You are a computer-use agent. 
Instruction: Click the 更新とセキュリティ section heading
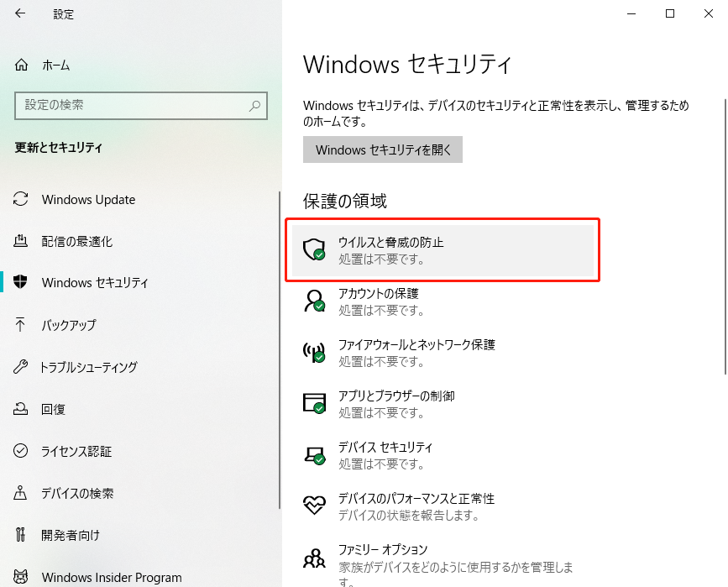[x=58, y=148]
